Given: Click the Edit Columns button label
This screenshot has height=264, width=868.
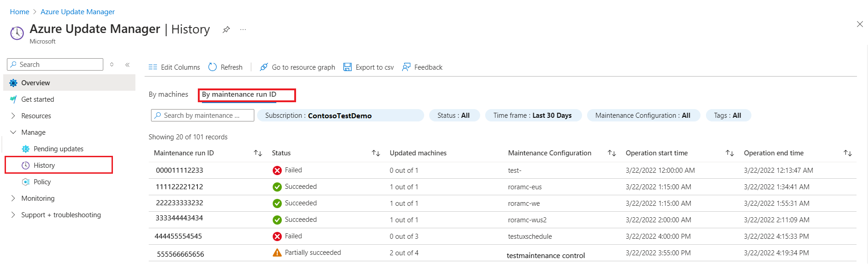Looking at the screenshot, I should point(180,67).
